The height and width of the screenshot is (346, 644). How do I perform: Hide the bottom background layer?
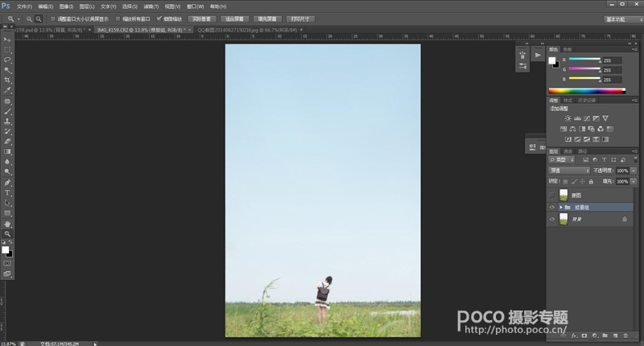coord(552,219)
